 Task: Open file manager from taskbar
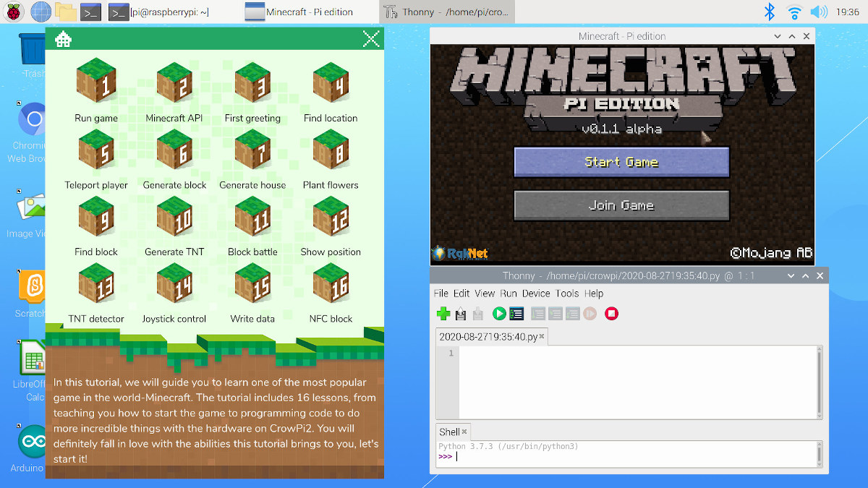coord(66,12)
